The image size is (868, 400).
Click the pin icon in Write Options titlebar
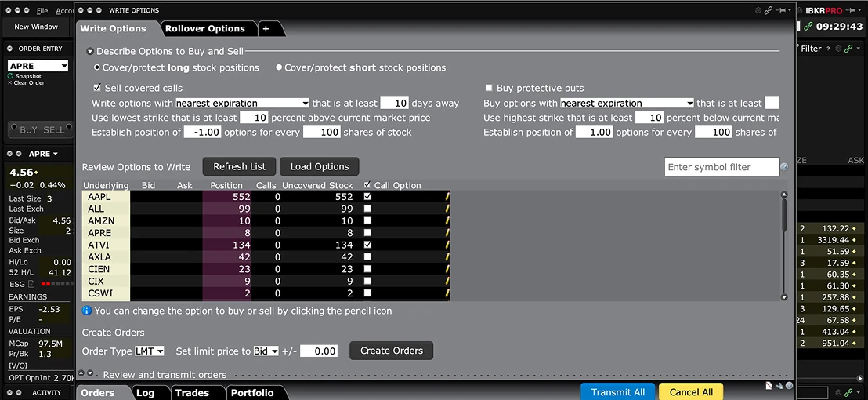tap(780, 10)
